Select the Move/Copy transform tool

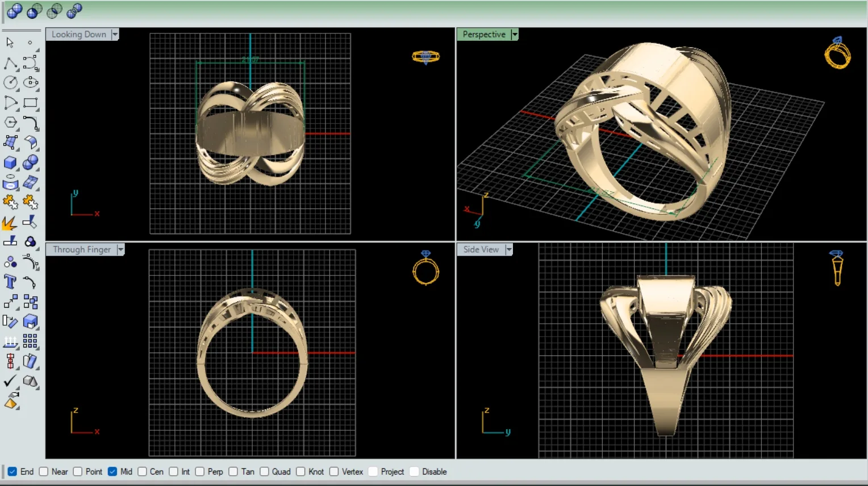coord(10,301)
